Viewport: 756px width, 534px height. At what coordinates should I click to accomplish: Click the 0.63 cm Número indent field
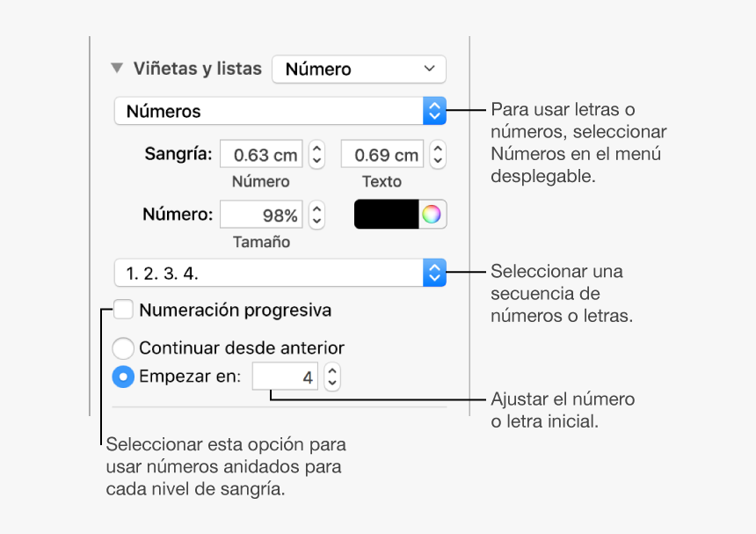261,154
